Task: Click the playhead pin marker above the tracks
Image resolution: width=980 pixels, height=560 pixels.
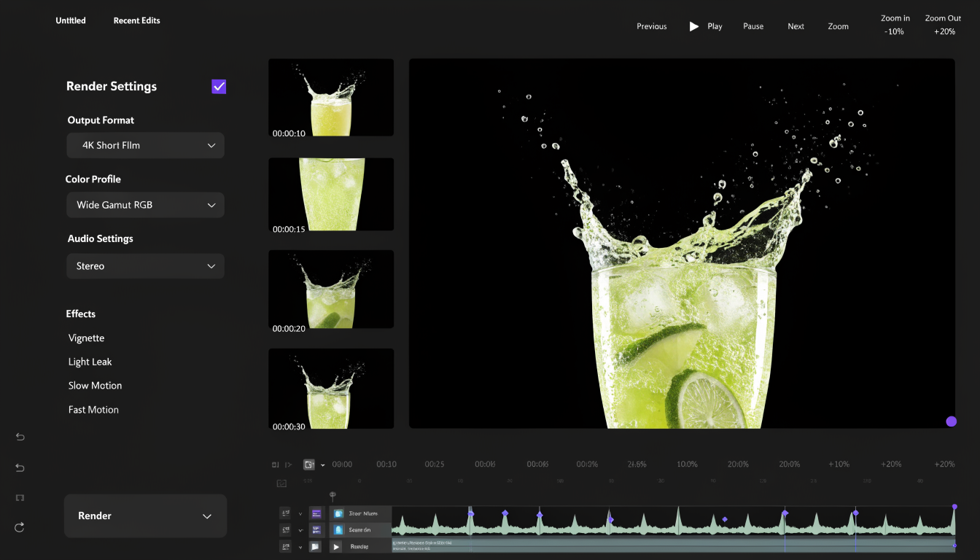Action: tap(332, 497)
